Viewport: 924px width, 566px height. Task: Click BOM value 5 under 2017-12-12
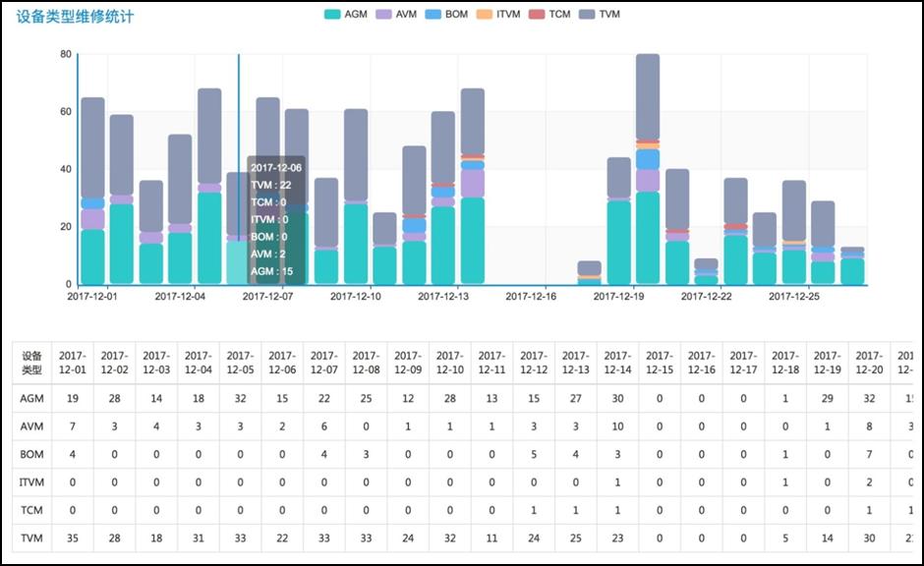[534, 455]
